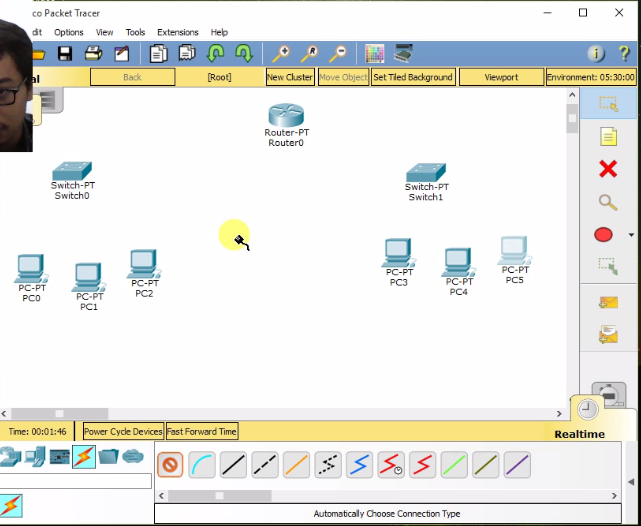Select the Switch0 device
Image resolution: width=641 pixels, height=526 pixels.
tap(72, 171)
